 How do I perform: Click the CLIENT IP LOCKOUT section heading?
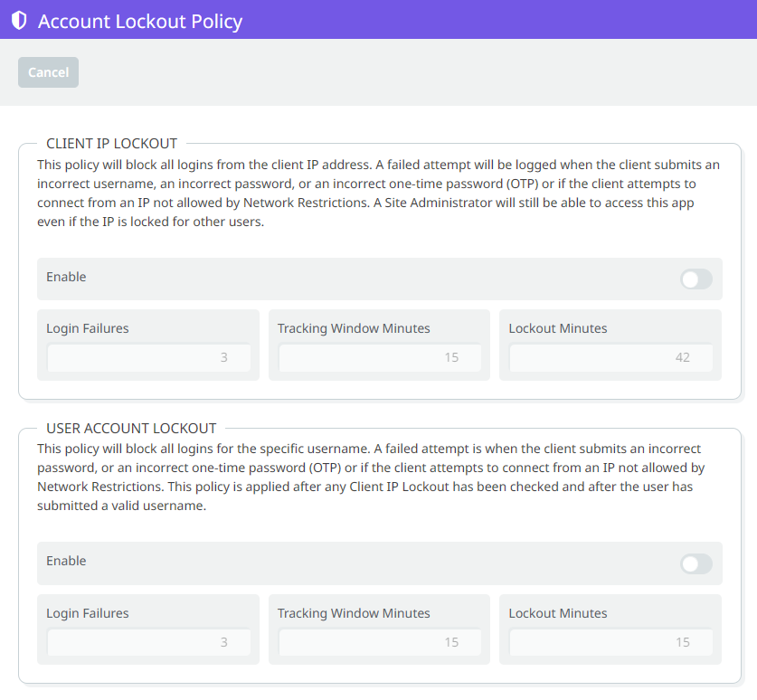(111, 143)
